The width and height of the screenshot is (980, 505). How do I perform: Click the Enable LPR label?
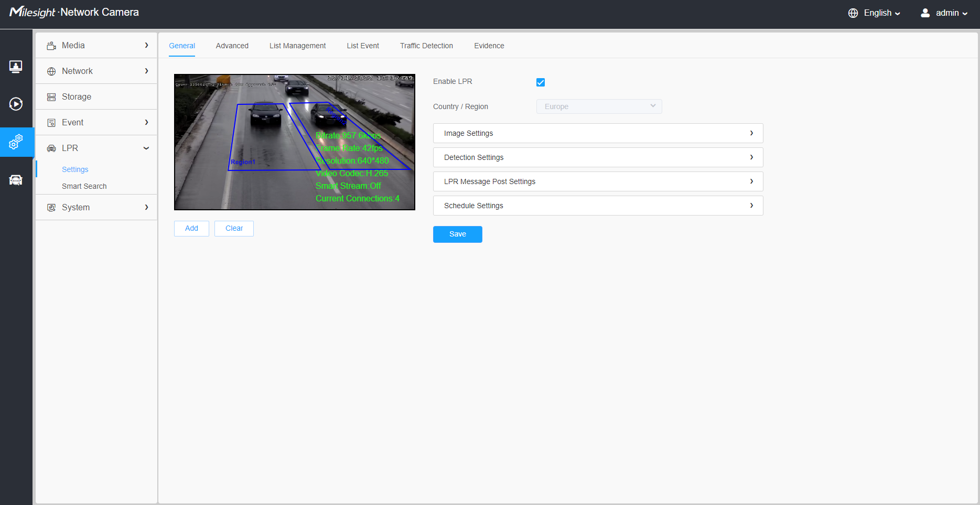(453, 81)
